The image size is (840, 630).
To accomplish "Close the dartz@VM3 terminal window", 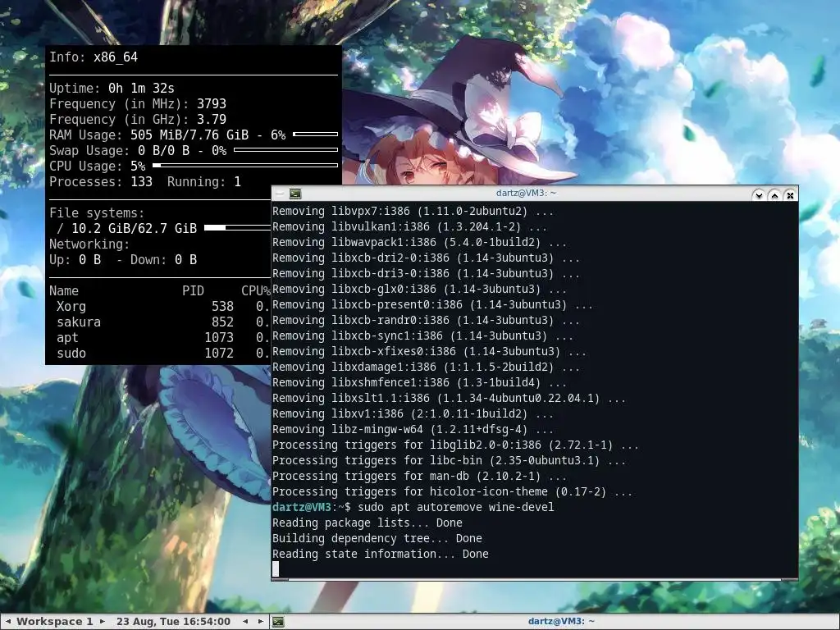I will [x=790, y=195].
